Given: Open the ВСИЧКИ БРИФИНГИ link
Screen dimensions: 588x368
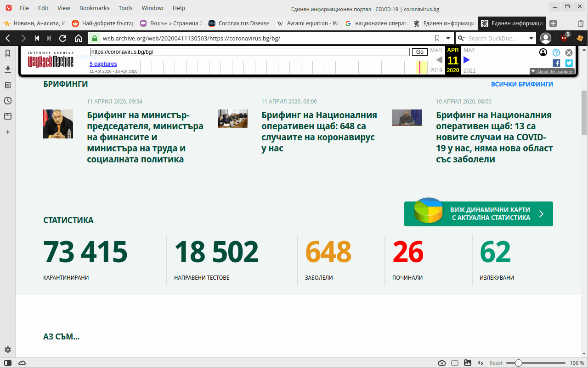Looking at the screenshot, I should (522, 84).
